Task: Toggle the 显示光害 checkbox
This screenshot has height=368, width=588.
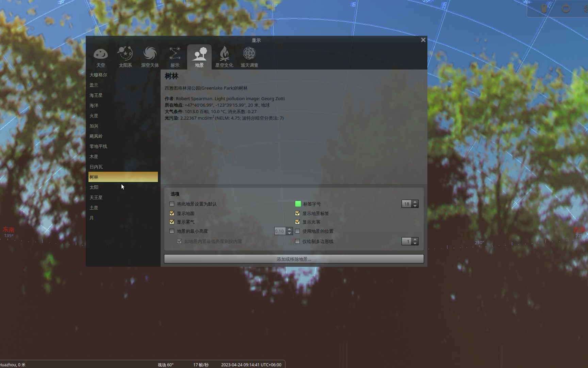Action: click(297, 222)
